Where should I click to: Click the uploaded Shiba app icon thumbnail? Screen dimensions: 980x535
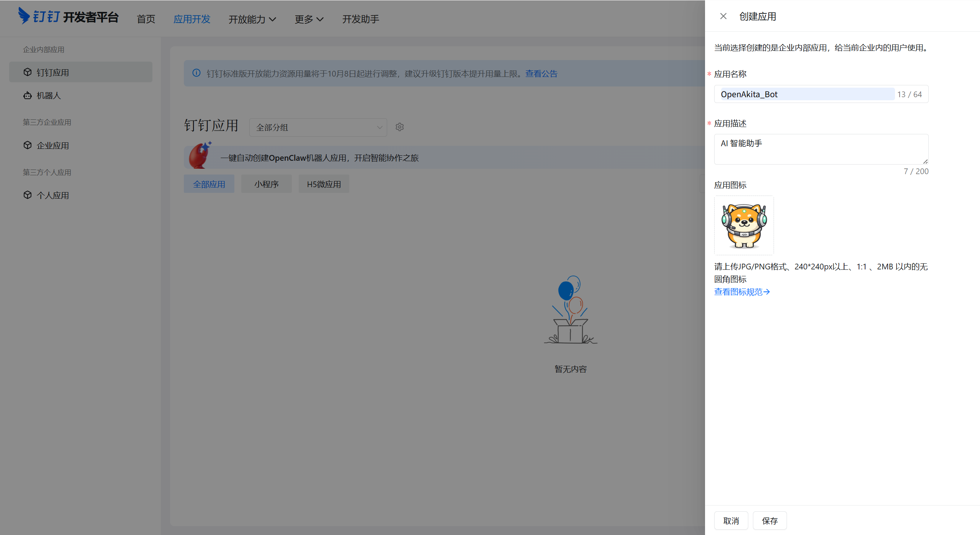tap(744, 225)
